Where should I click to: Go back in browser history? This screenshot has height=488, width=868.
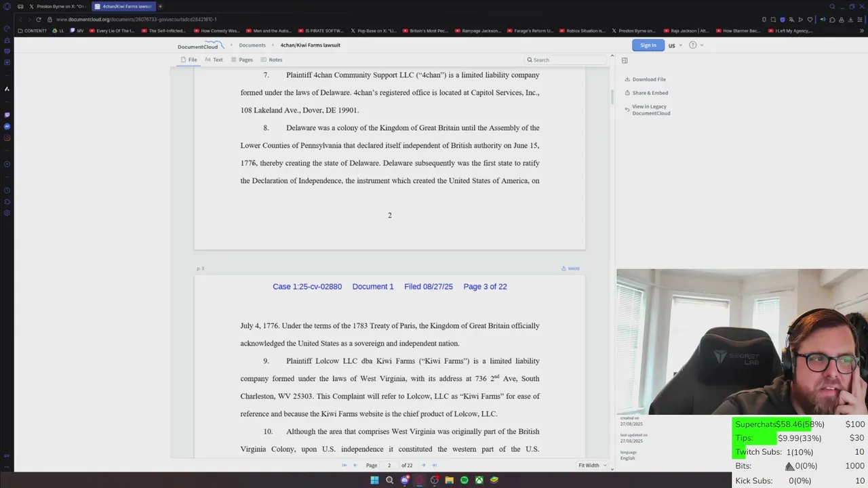[20, 20]
